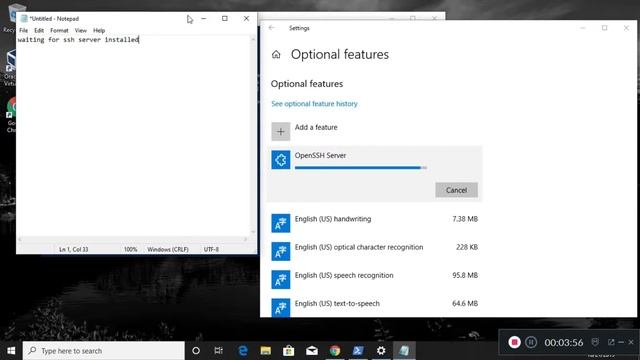This screenshot has width=640, height=360.
Task: Click the Settings back arrow
Action: click(x=272, y=28)
